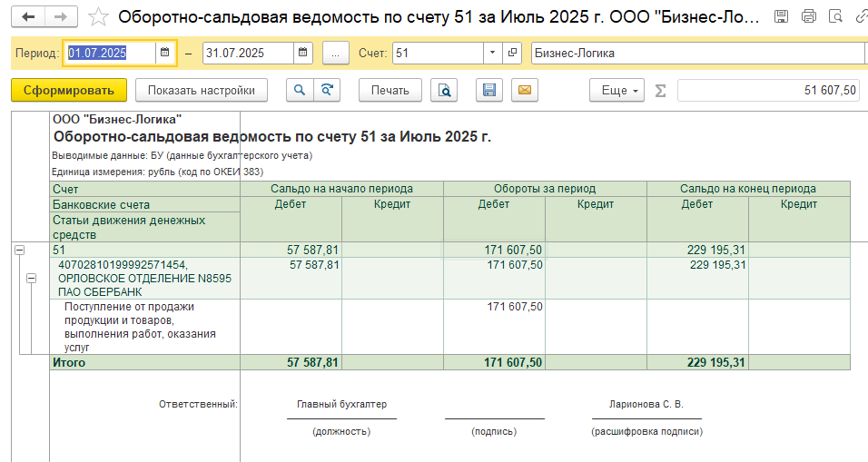Save report using diskette icon in title bar
The width and height of the screenshot is (868, 462).
pyautogui.click(x=781, y=16)
